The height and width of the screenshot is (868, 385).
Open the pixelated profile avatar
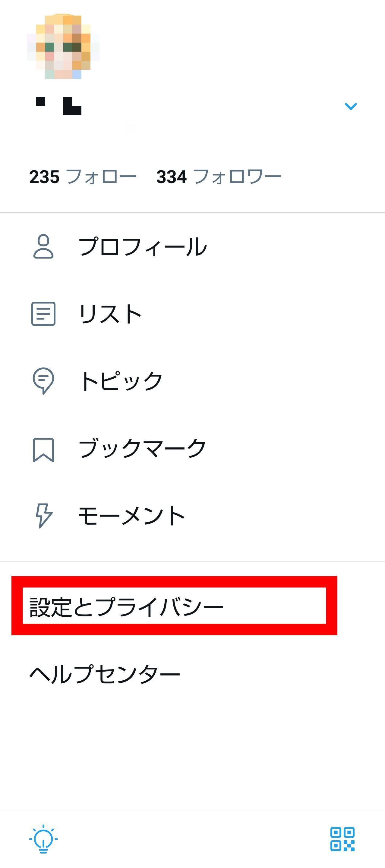[x=63, y=46]
